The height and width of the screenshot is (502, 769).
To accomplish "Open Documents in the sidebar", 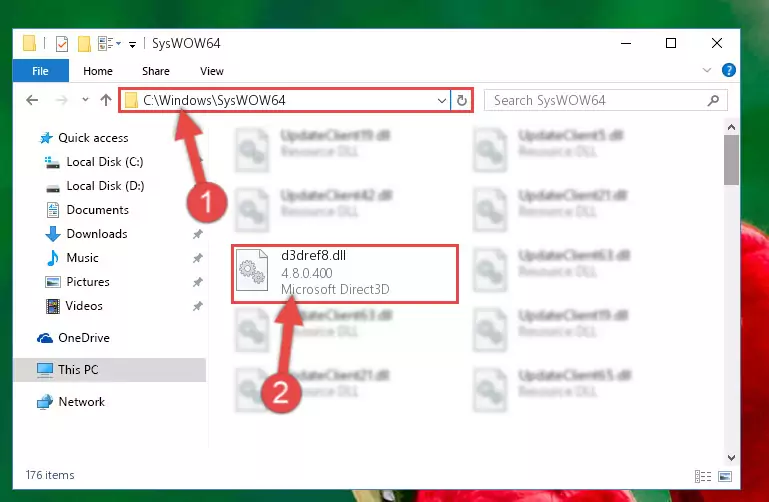I will coord(98,210).
